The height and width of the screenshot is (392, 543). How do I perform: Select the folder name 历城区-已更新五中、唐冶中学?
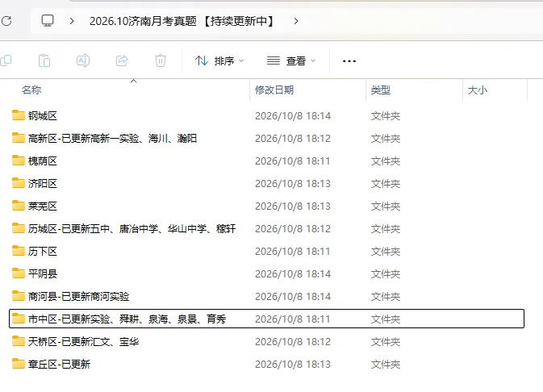132,229
